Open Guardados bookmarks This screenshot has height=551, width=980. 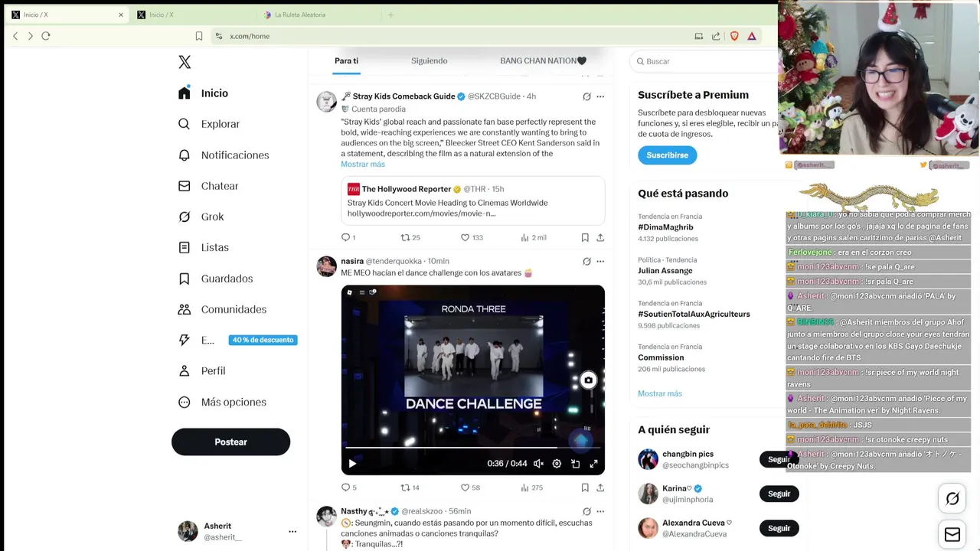coord(215,279)
